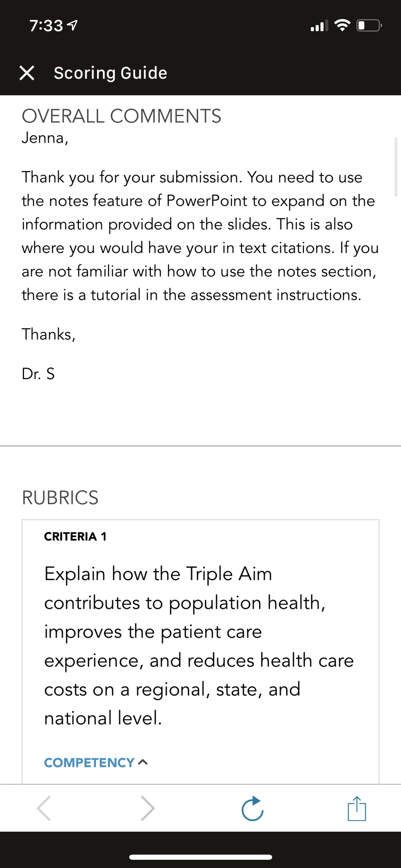Tap the CRITERIA 1 label

(75, 536)
